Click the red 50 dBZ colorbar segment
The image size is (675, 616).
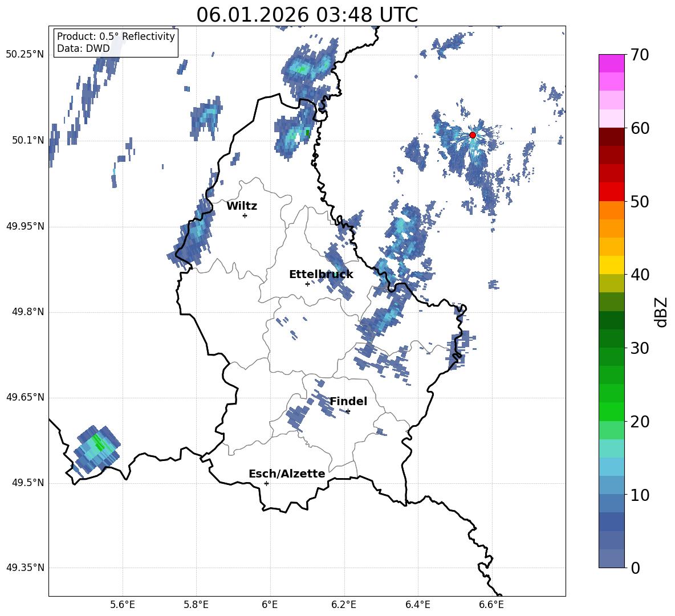point(611,192)
